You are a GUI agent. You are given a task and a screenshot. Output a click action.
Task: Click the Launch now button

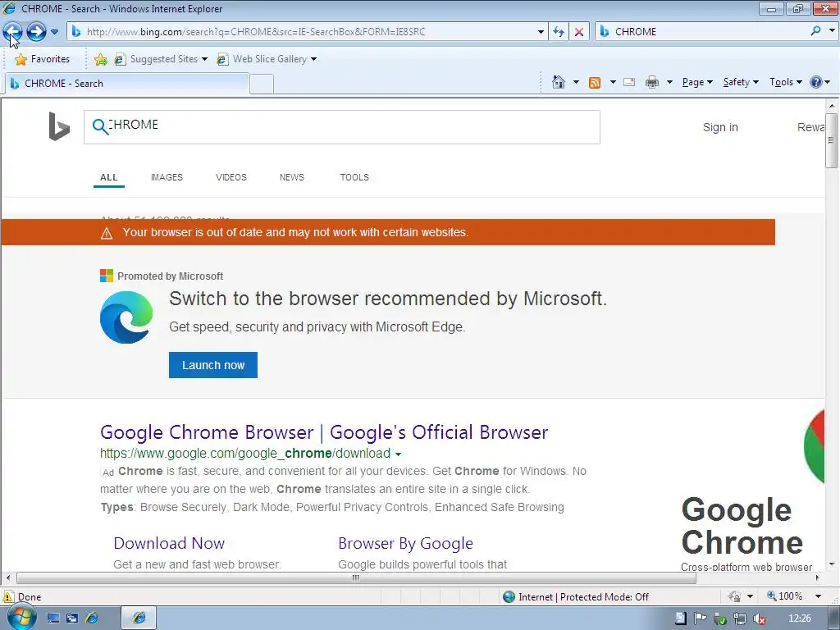pyautogui.click(x=213, y=365)
